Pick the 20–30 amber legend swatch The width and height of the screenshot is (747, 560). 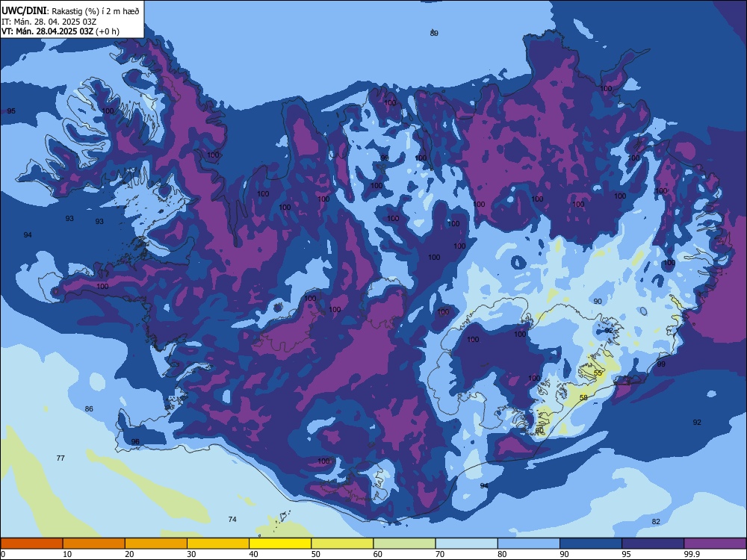coord(156,544)
